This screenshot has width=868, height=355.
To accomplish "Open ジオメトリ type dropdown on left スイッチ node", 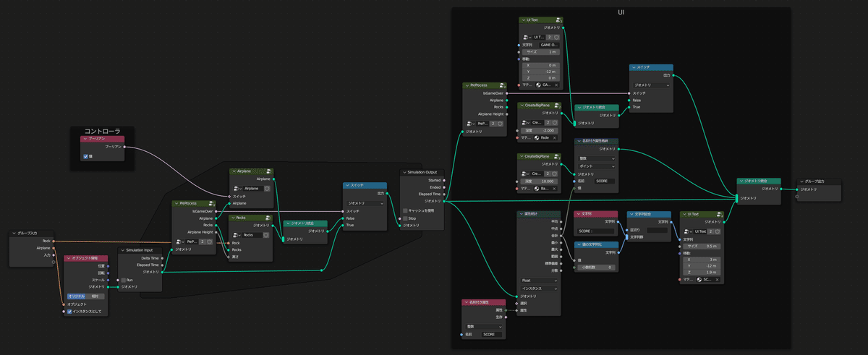I will point(365,203).
